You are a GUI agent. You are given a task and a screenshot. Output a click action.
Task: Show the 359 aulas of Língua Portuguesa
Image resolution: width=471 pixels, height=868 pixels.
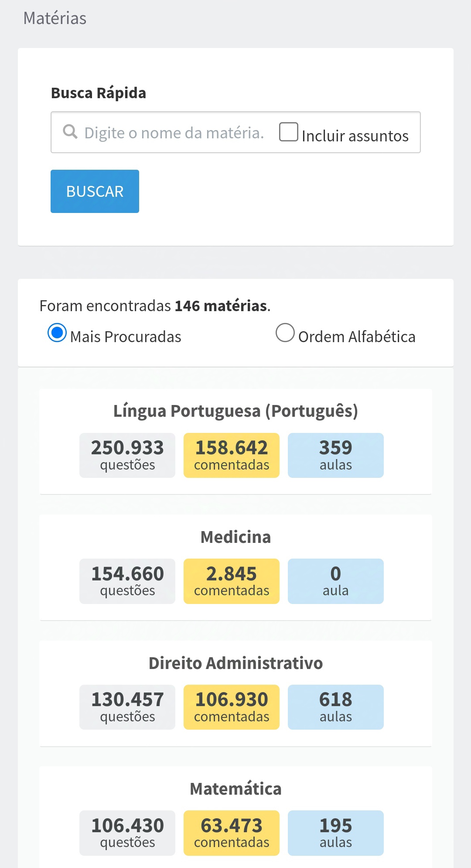[335, 455]
